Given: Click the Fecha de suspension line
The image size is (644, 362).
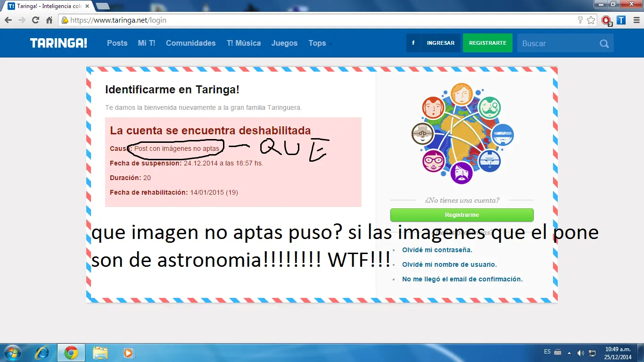Looking at the screenshot, I should click(x=186, y=163).
